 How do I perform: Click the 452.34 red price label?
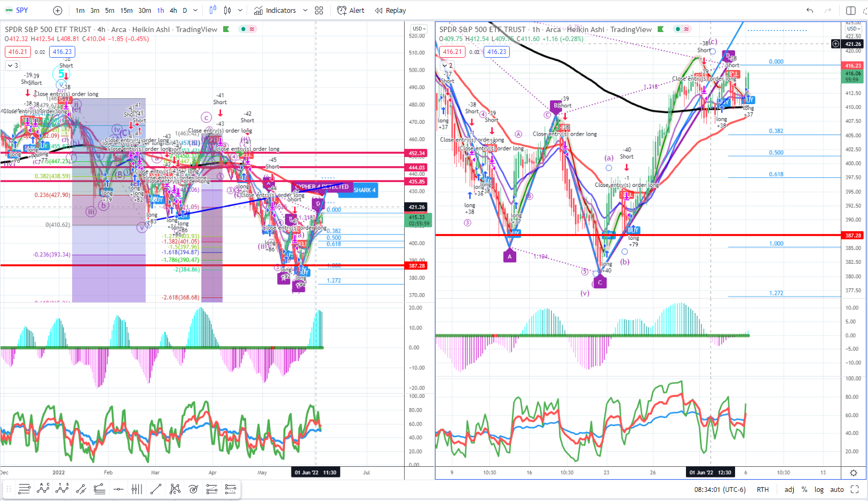pos(417,153)
